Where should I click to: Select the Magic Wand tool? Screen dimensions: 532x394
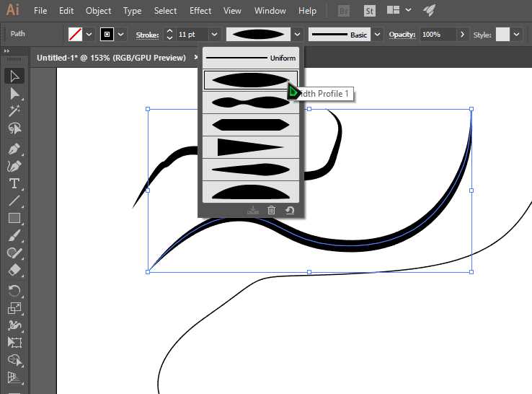point(14,111)
